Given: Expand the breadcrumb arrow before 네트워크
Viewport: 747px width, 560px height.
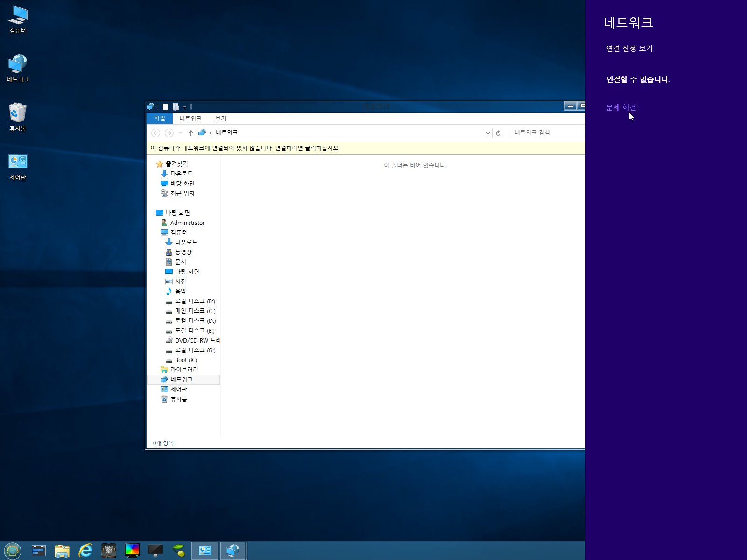Looking at the screenshot, I should click(x=211, y=133).
